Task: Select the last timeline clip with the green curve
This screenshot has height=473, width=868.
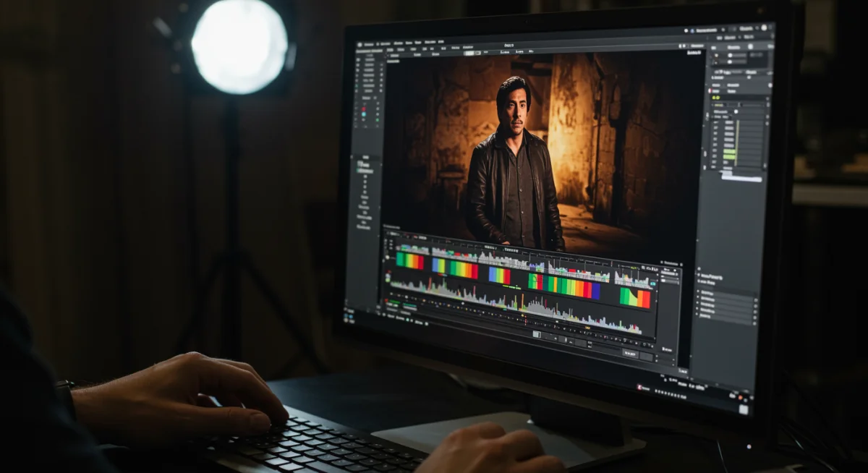Action: coord(635,298)
